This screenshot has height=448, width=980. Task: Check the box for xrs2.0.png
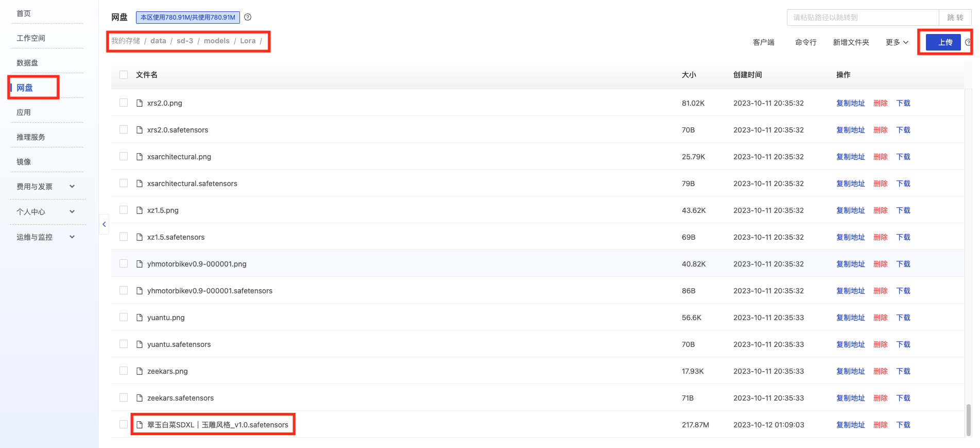pyautogui.click(x=124, y=103)
